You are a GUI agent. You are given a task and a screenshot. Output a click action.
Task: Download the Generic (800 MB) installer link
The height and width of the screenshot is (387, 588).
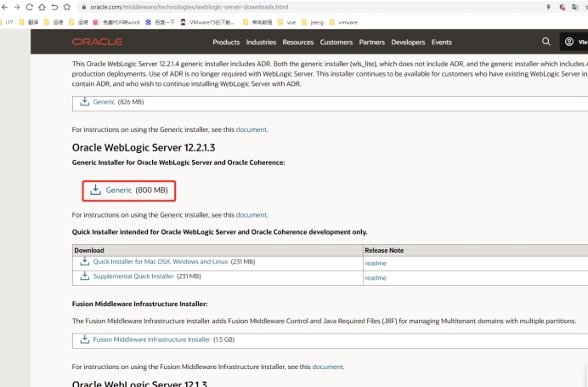pos(118,190)
